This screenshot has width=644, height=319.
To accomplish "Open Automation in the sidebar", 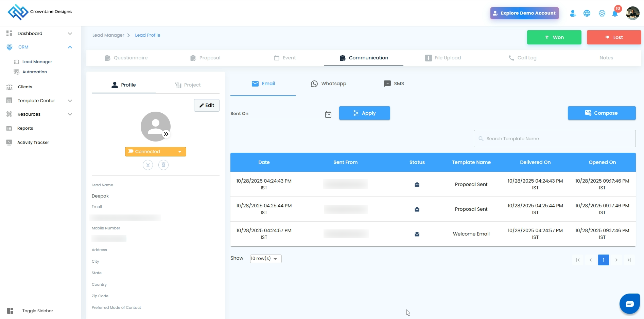I will 35,72.
